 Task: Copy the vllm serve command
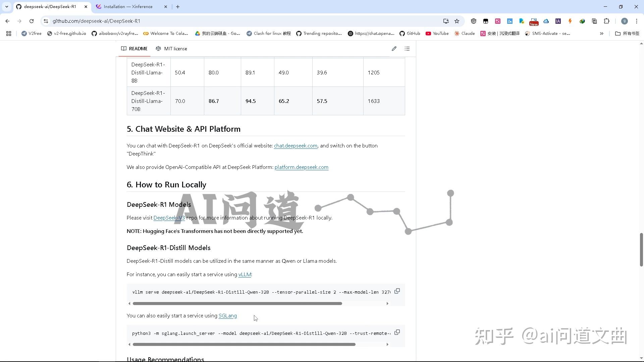click(x=397, y=291)
